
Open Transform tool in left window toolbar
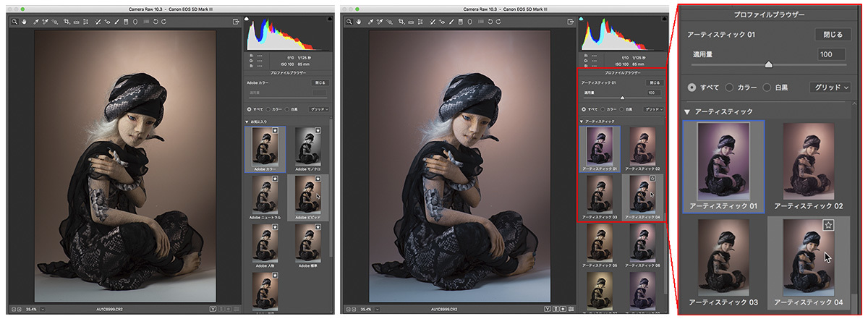(x=85, y=22)
